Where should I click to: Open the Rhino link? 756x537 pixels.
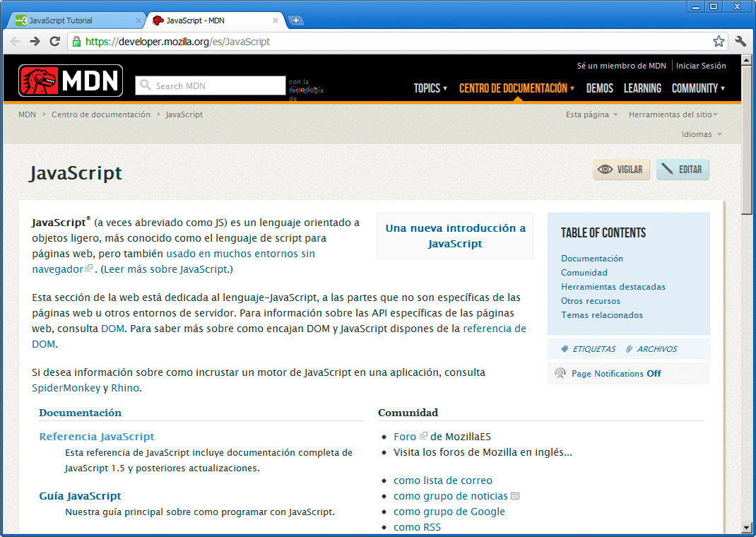pyautogui.click(x=125, y=388)
